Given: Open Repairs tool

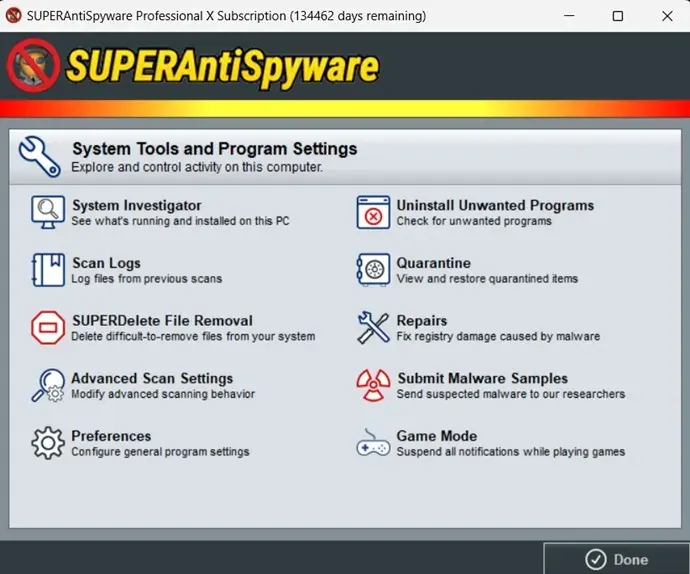Looking at the screenshot, I should tap(422, 320).
